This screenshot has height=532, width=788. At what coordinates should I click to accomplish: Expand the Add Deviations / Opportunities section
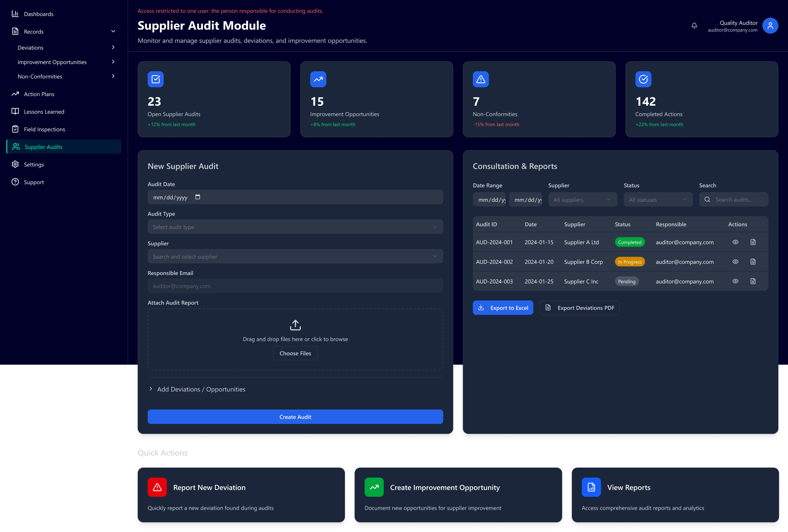pos(196,389)
